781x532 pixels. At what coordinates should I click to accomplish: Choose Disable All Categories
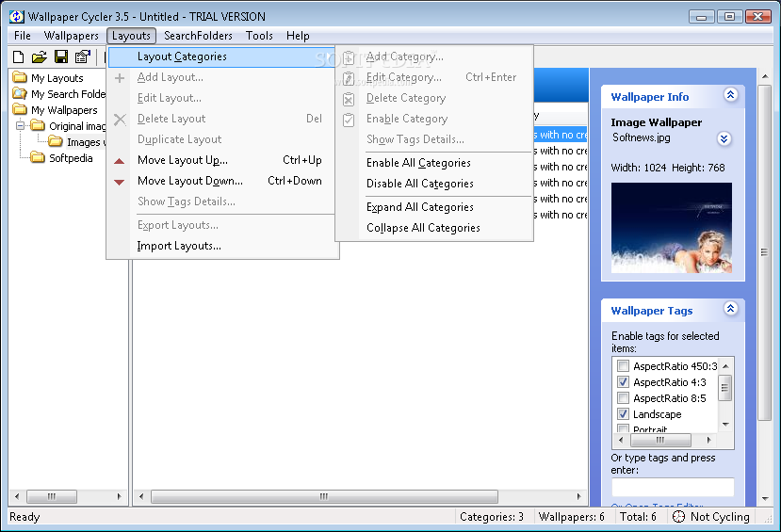click(x=434, y=184)
